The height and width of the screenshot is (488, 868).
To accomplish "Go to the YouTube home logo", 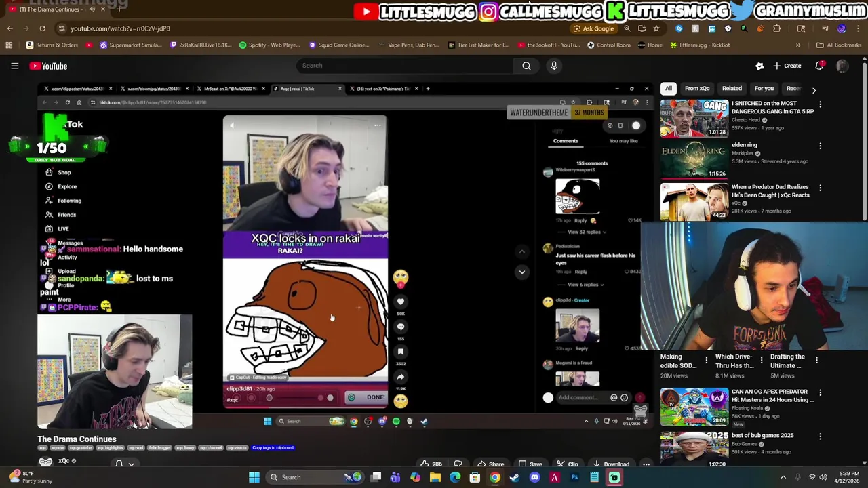I will pos(48,66).
